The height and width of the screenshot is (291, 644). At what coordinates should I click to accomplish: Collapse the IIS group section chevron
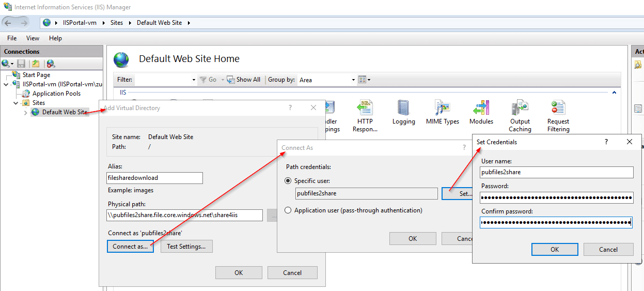[614, 93]
